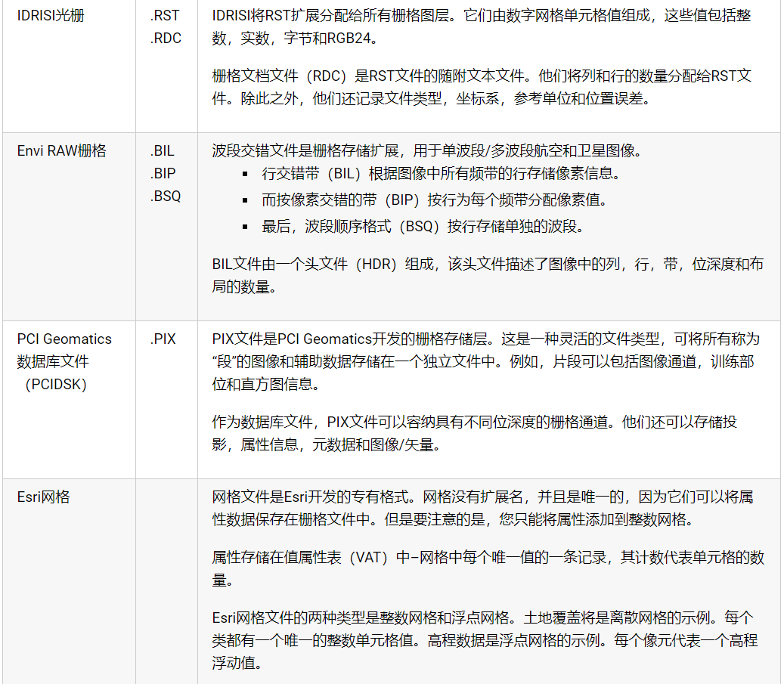Click the '.RST' extension text
Screen dimensions: 784x684
click(x=165, y=16)
